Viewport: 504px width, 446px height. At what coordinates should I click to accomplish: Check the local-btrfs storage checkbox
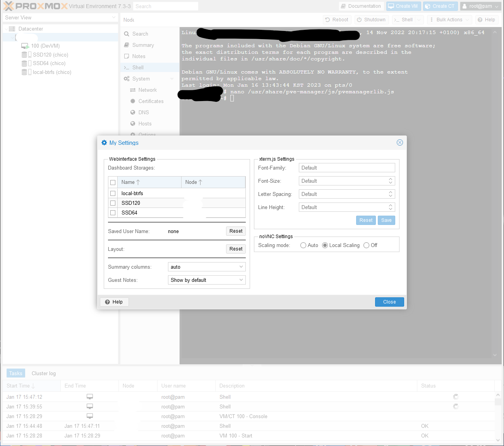pyautogui.click(x=113, y=193)
